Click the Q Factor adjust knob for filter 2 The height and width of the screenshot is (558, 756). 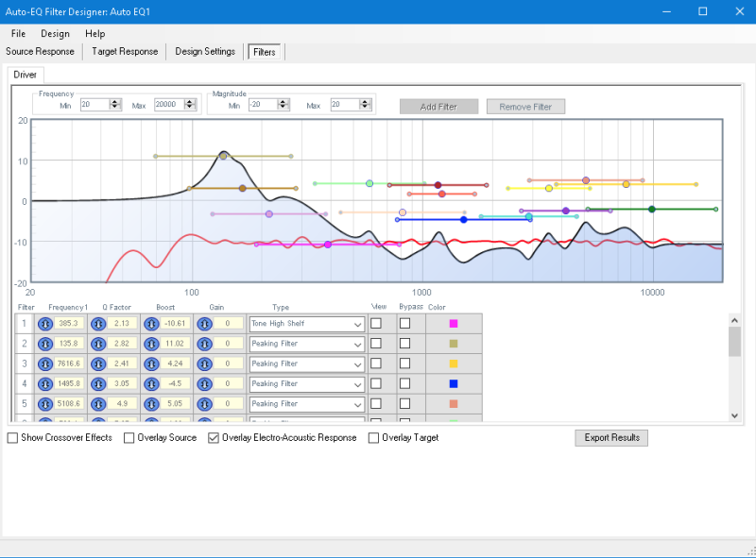tap(98, 344)
